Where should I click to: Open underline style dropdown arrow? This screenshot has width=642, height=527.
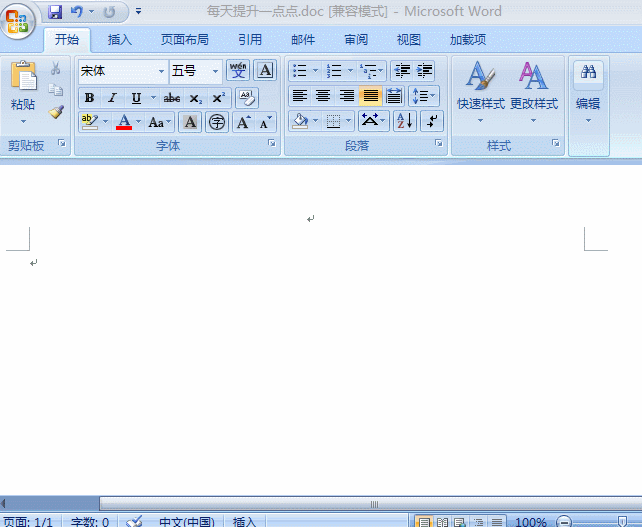[153, 98]
